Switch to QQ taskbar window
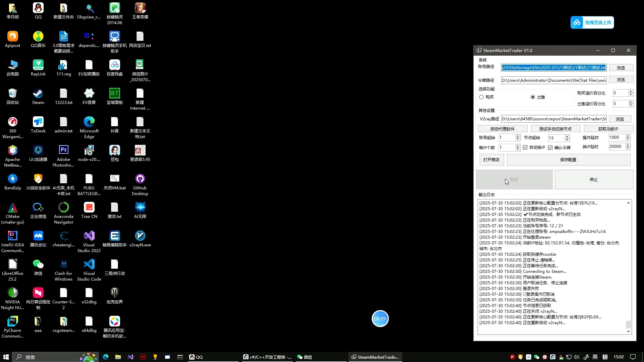Image resolution: width=644 pixels, height=362 pixels. [x=213, y=357]
